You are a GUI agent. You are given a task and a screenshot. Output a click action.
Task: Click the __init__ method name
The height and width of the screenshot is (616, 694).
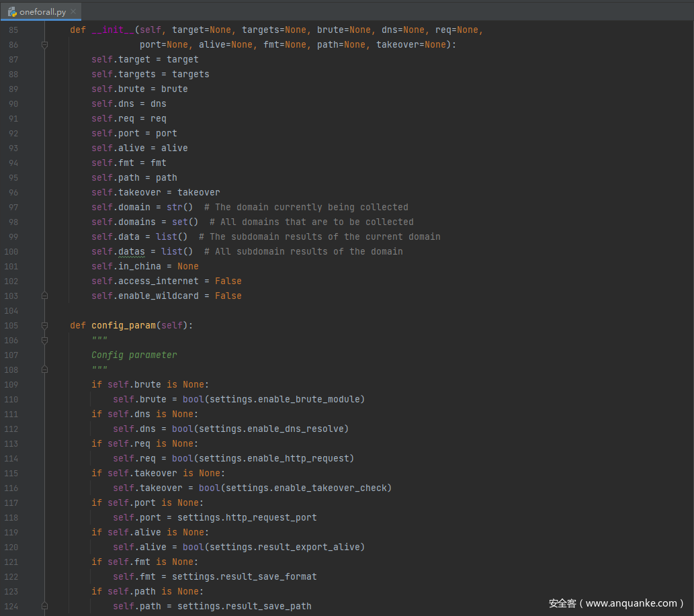[x=112, y=30]
